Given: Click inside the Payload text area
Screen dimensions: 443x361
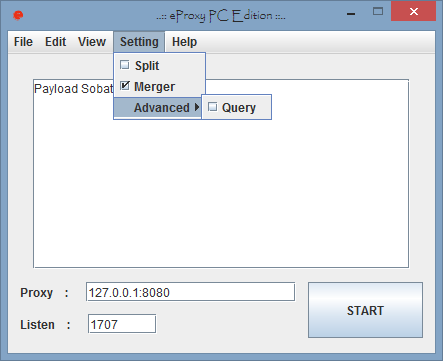Looking at the screenshot, I should point(221,187).
